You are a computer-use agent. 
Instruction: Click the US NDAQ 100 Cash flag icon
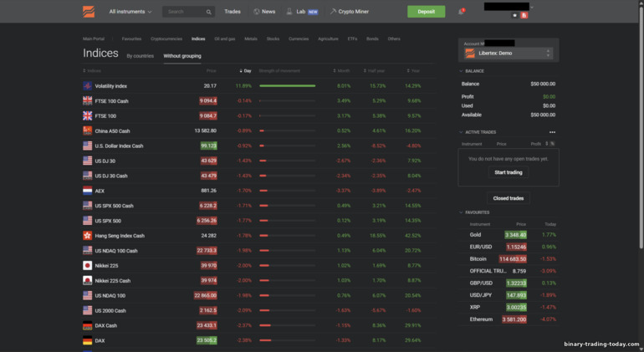coord(88,251)
